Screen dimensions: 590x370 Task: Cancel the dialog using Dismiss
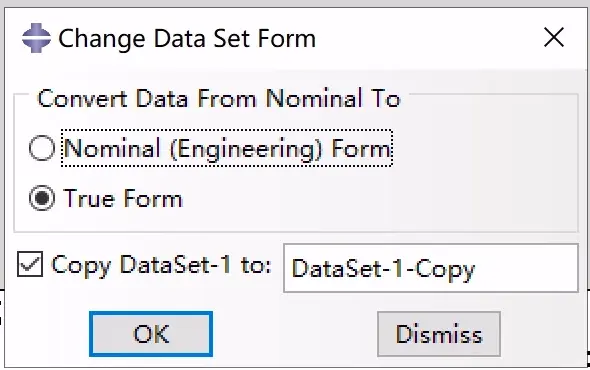coord(439,334)
